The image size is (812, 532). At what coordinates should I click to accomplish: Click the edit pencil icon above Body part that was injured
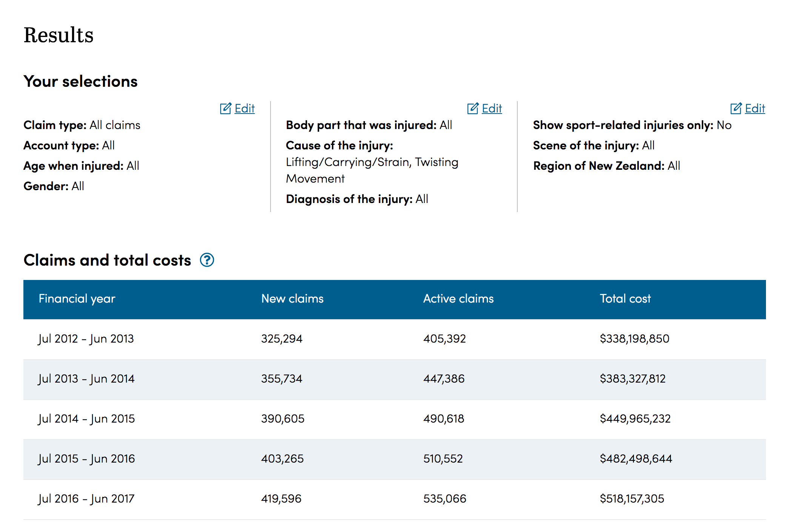473,108
